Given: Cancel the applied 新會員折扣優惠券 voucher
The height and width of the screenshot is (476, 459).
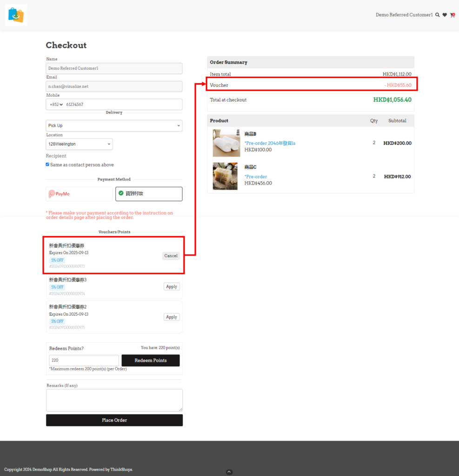Looking at the screenshot, I should click(x=171, y=256).
